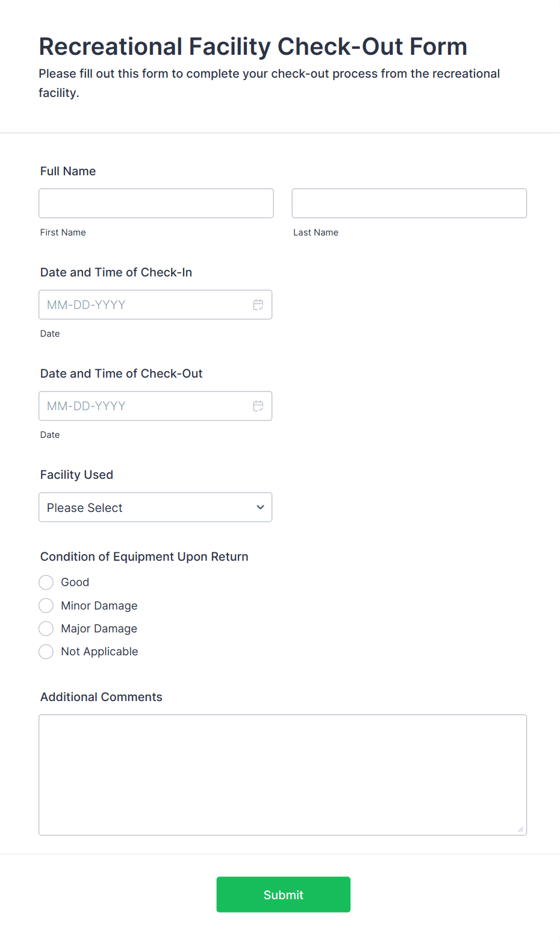Open the Facility Used Please Select dropdown

pyautogui.click(x=145, y=507)
